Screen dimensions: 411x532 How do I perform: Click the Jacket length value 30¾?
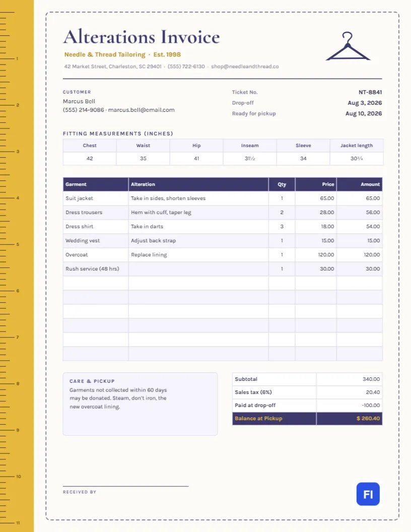pyautogui.click(x=357, y=159)
